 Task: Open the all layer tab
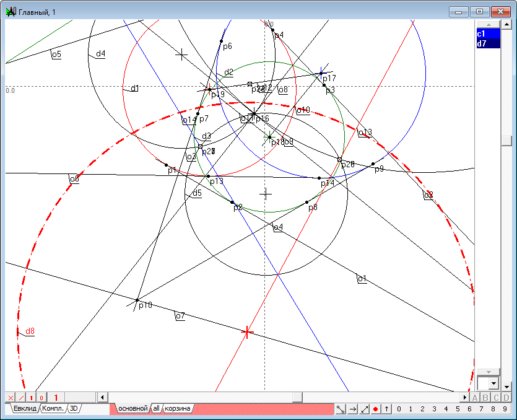(156, 408)
